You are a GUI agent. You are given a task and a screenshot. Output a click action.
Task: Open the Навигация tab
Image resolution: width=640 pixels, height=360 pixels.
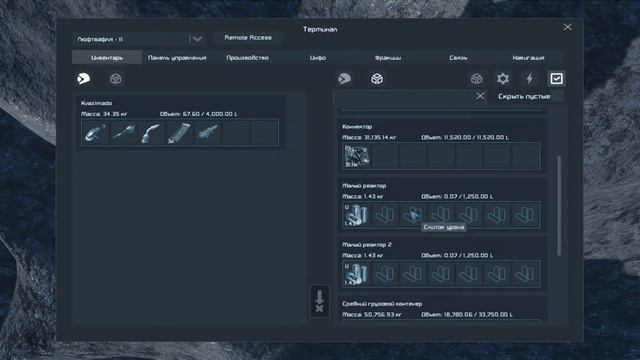point(528,58)
